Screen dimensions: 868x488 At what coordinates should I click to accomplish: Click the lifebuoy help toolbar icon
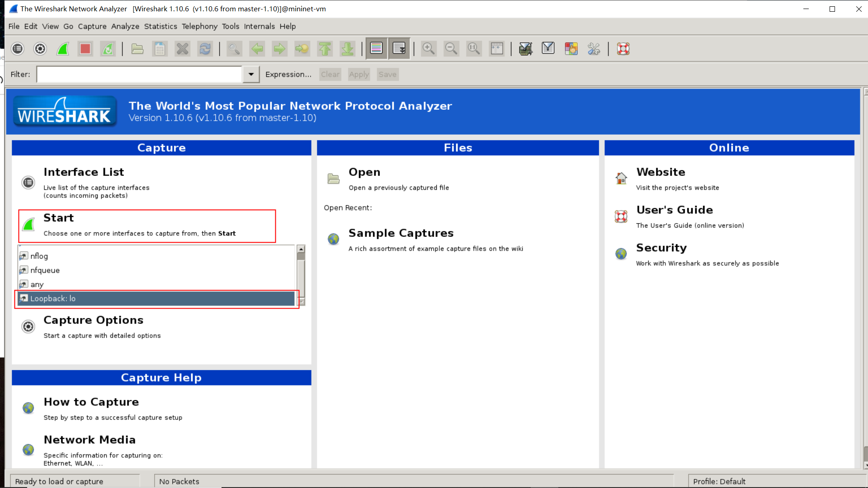tap(623, 48)
